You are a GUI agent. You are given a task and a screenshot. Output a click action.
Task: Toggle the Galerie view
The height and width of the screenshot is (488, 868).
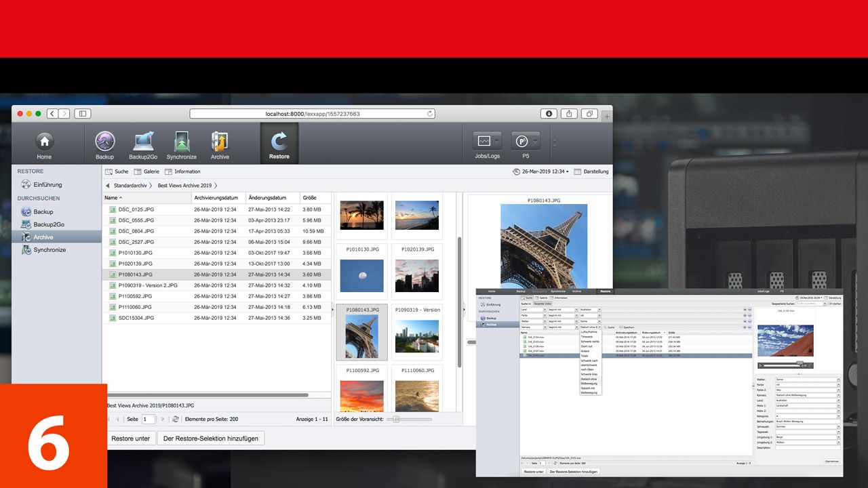(146, 171)
